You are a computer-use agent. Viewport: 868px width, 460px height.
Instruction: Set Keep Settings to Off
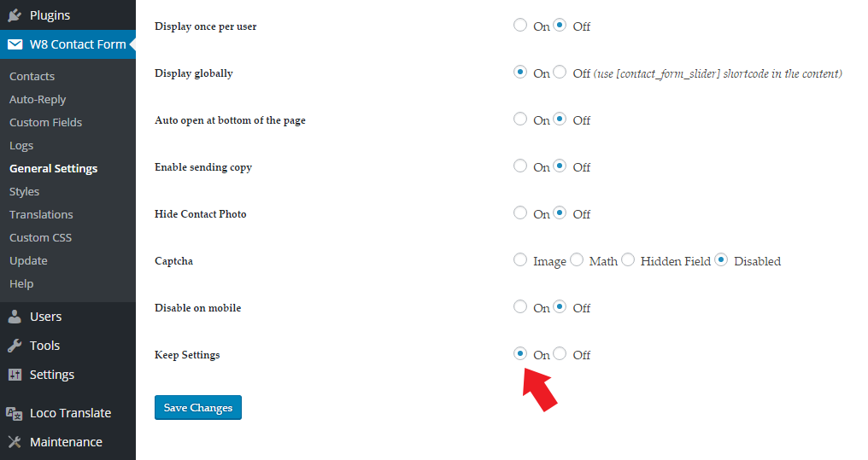[560, 354]
